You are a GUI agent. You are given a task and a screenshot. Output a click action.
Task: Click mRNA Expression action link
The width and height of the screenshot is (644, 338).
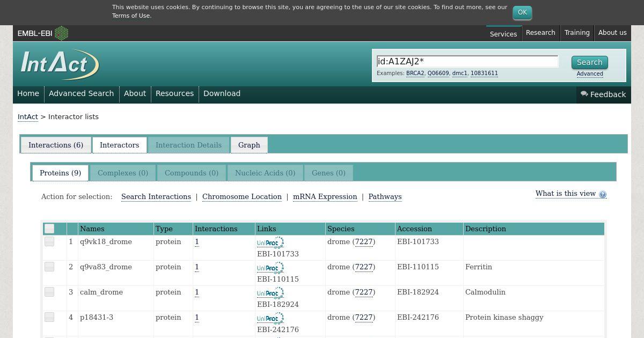(325, 196)
